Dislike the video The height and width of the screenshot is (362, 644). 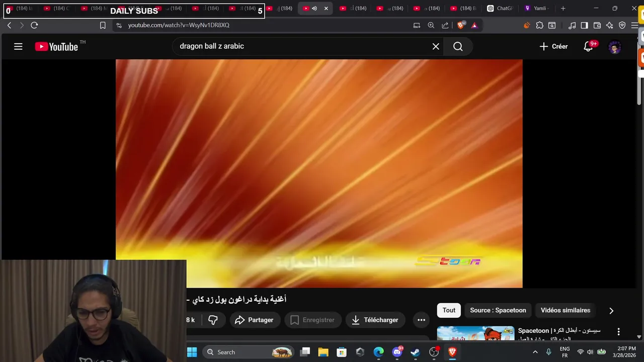[213, 320]
